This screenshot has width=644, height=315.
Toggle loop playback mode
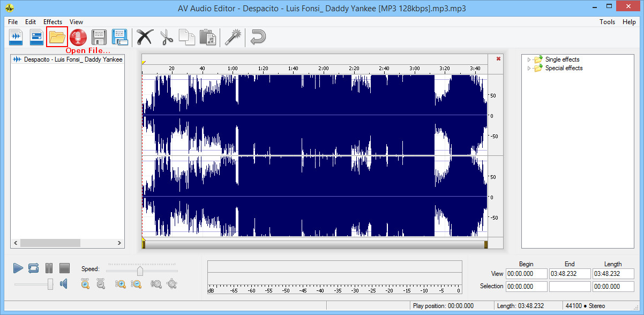coord(33,268)
